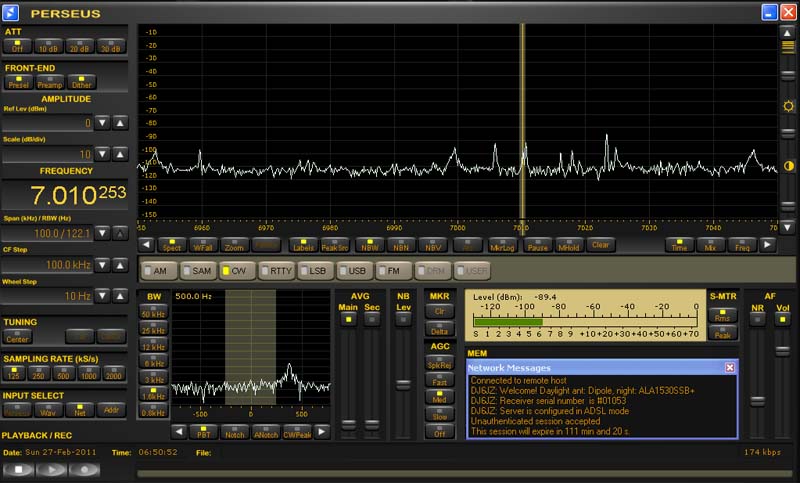Select 125 kS/s sampling rate
The height and width of the screenshot is (483, 800).
coord(14,373)
